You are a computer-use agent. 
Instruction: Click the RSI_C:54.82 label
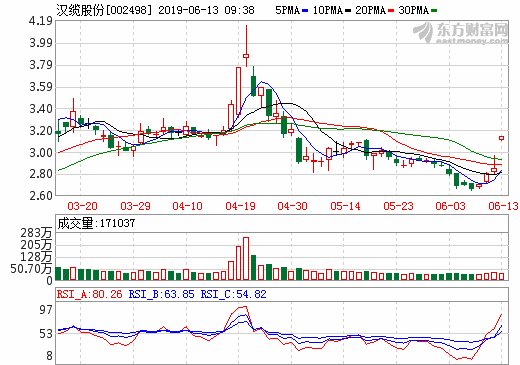pos(233,294)
